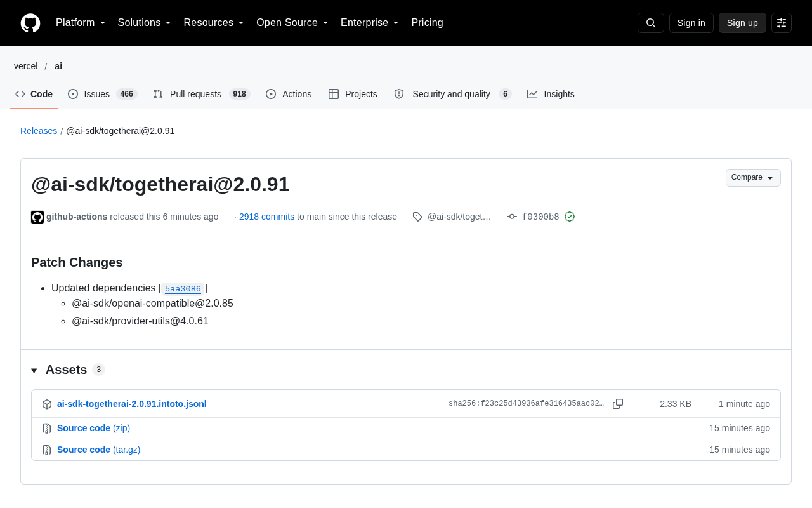Download Source code (tar.gz)
The image size is (812, 508).
98,450
